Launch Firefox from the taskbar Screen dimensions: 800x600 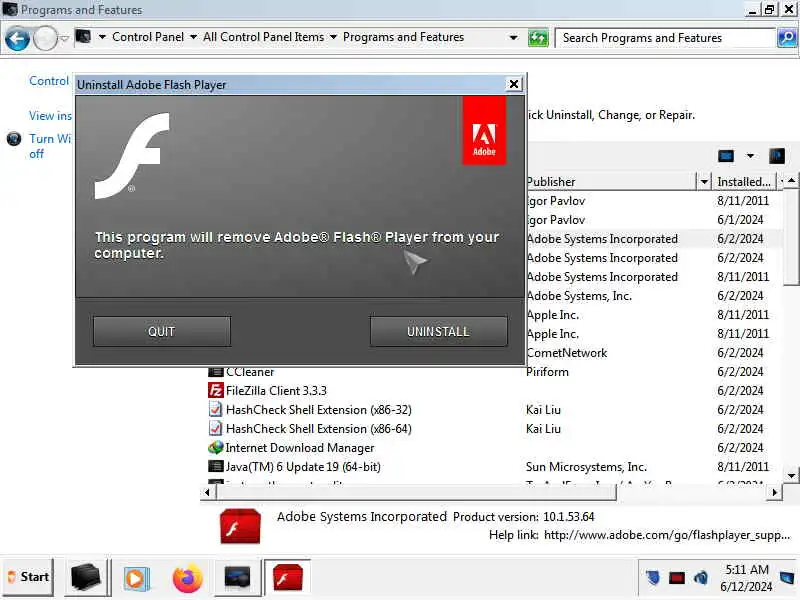tap(187, 578)
